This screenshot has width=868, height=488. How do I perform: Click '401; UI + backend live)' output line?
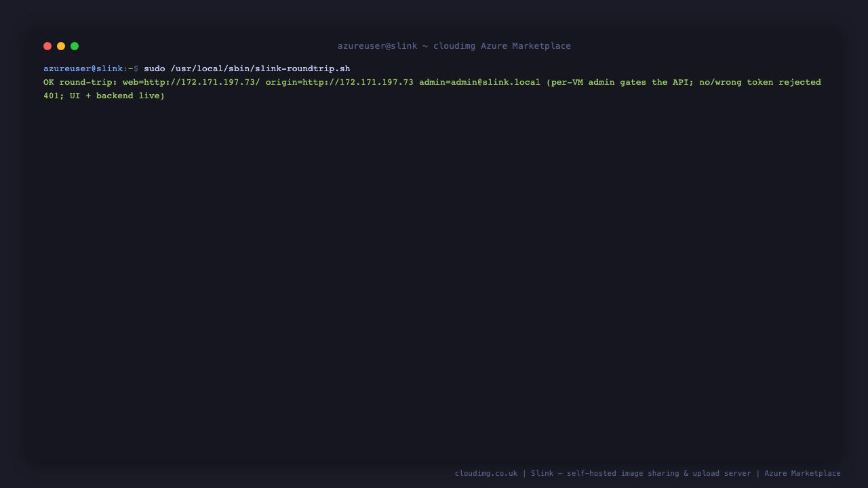[104, 96]
